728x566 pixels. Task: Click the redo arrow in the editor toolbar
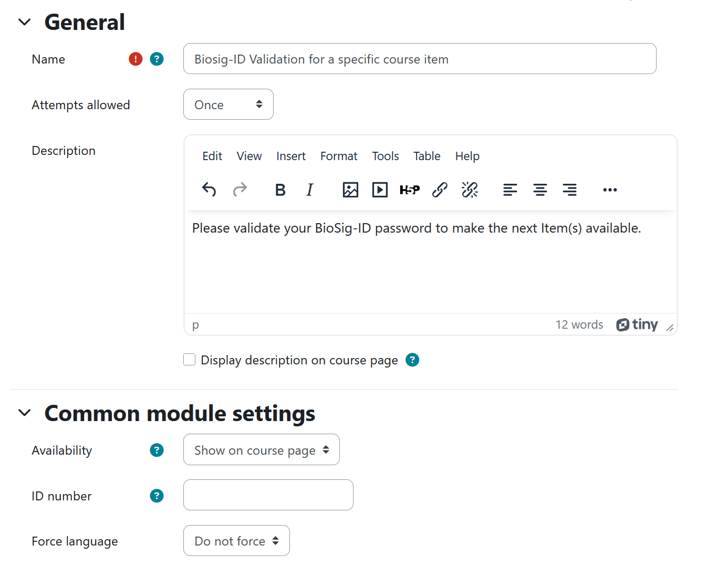pos(240,190)
